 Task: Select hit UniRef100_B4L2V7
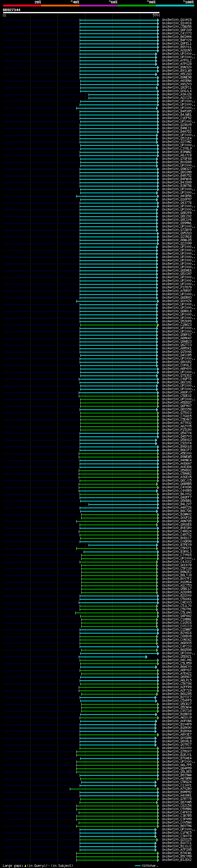(177, 504)
